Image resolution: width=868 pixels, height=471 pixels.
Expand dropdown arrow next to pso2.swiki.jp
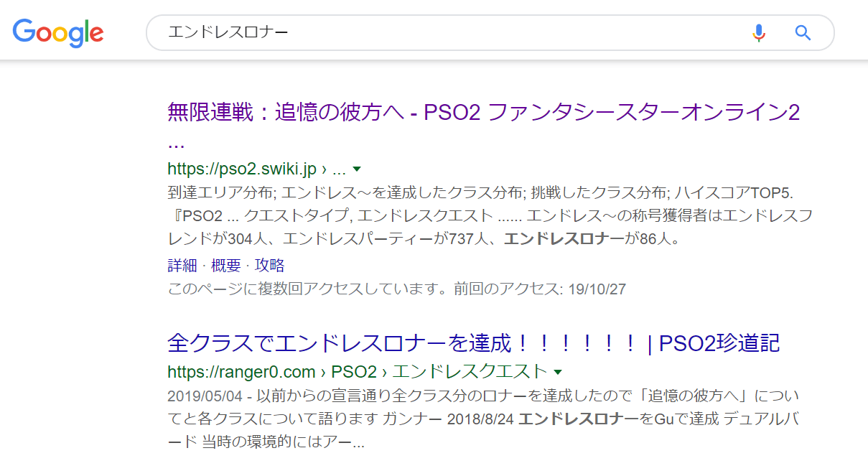click(x=357, y=169)
